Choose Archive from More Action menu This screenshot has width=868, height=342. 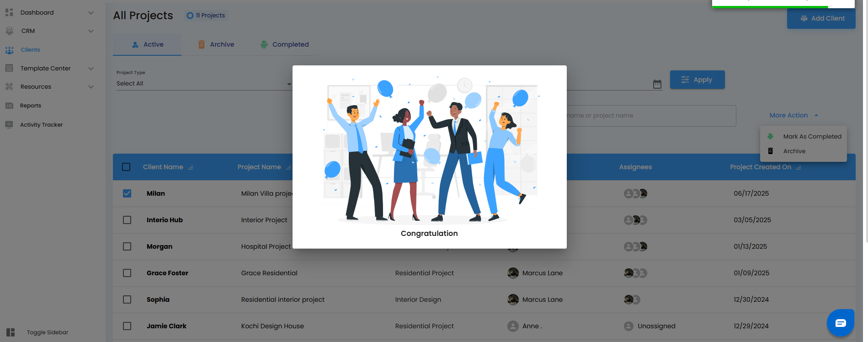pos(804,151)
